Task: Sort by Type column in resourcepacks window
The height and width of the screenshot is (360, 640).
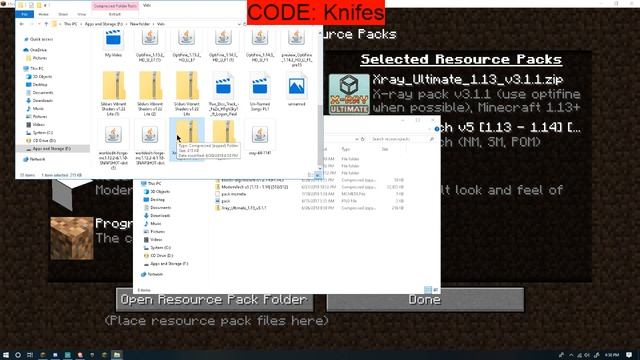Action: (x=346, y=149)
